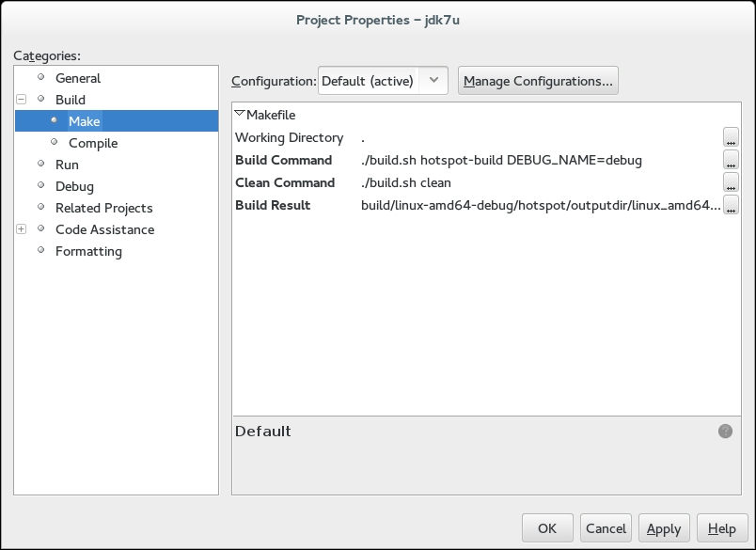Browse the Build Result path via its ellipsis icon
Image resolution: width=756 pixels, height=550 pixels.
[x=732, y=205]
